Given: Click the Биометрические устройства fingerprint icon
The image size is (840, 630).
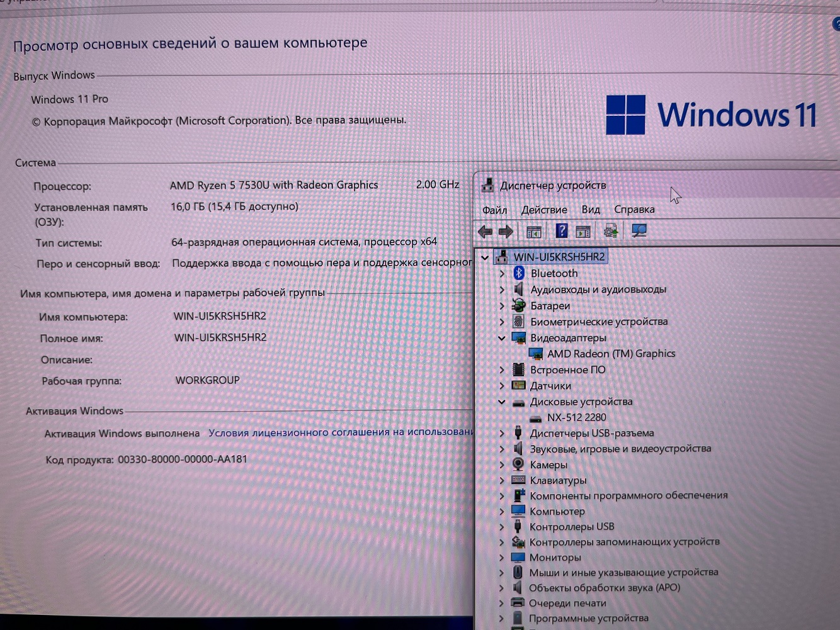Looking at the screenshot, I should pyautogui.click(x=518, y=321).
